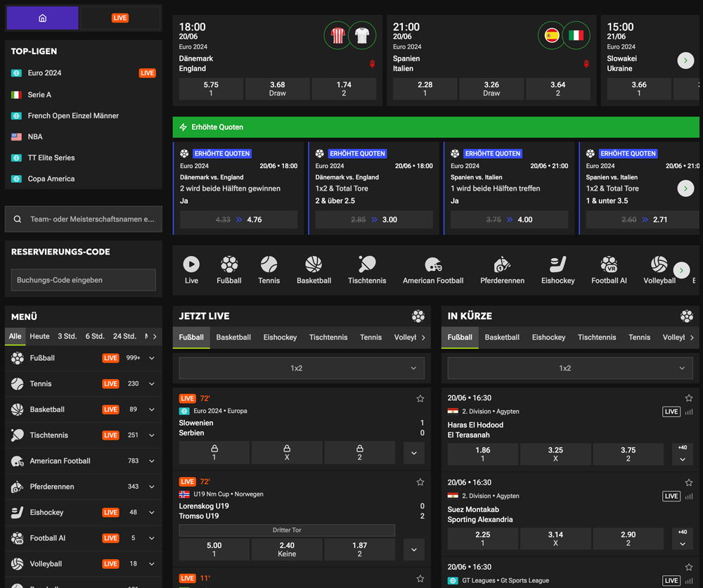This screenshot has height=588, width=703.
Task: Favorite the Haras El Hodood match
Action: (689, 398)
